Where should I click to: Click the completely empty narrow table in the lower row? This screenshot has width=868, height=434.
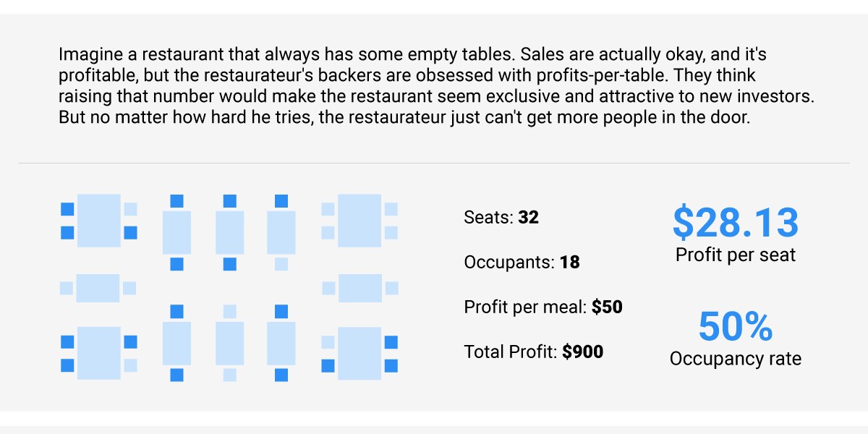[229, 343]
